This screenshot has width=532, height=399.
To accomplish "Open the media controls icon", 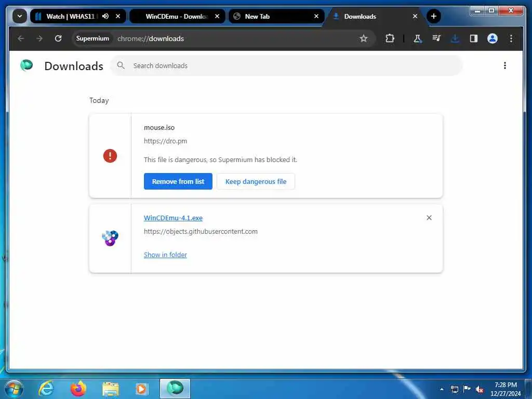I will pyautogui.click(x=436, y=38).
